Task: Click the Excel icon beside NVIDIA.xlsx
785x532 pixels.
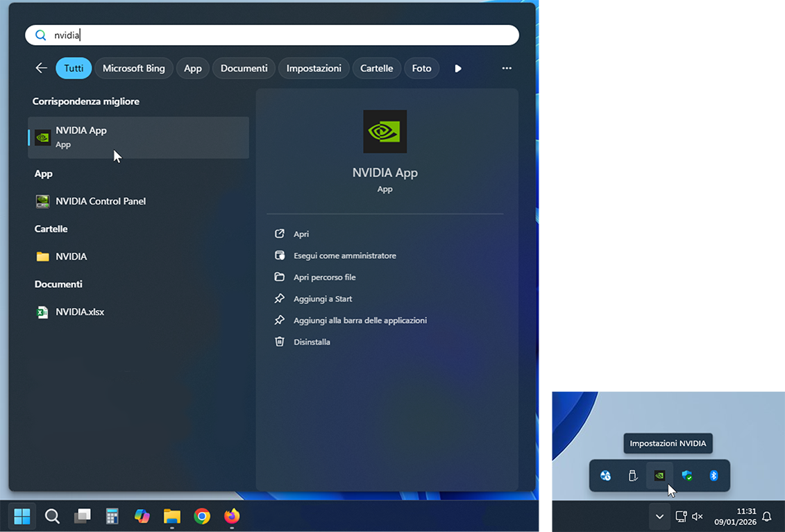Action: tap(42, 312)
